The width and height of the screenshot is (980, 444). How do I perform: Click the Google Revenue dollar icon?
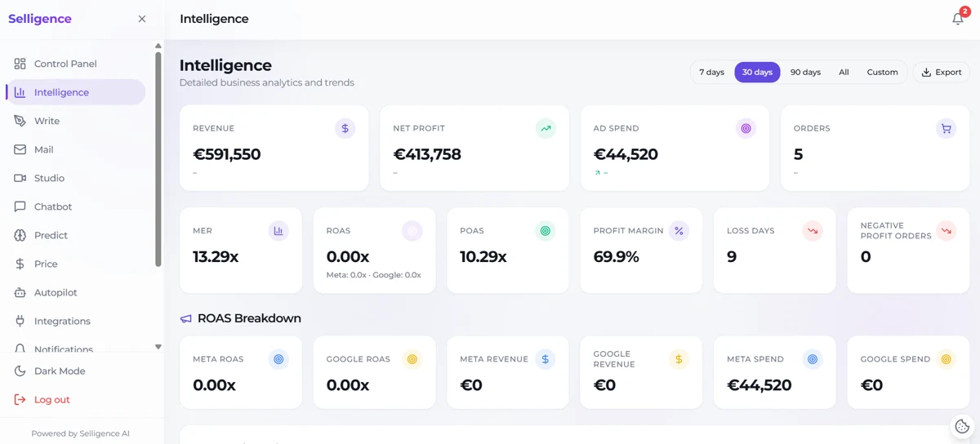coord(679,359)
